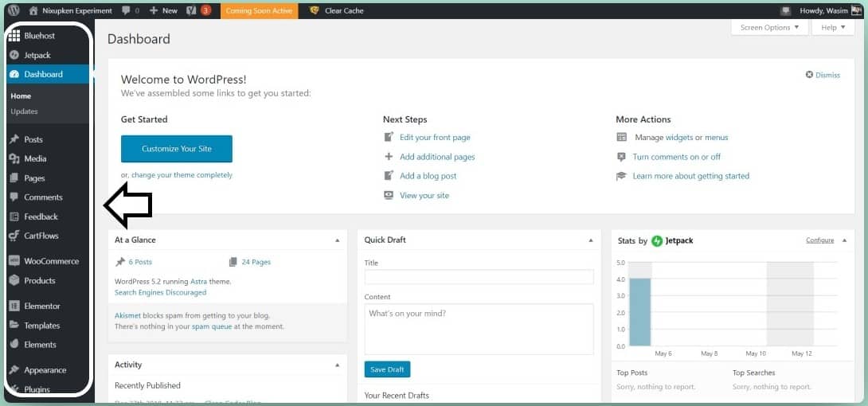Image resolution: width=868 pixels, height=406 pixels.
Task: Click the Dashboard page heading text
Action: click(x=139, y=39)
